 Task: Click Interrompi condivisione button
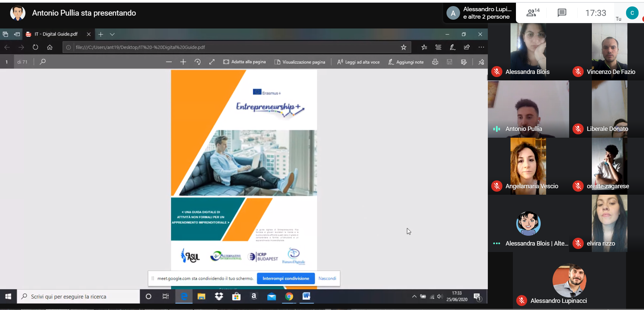point(286,278)
